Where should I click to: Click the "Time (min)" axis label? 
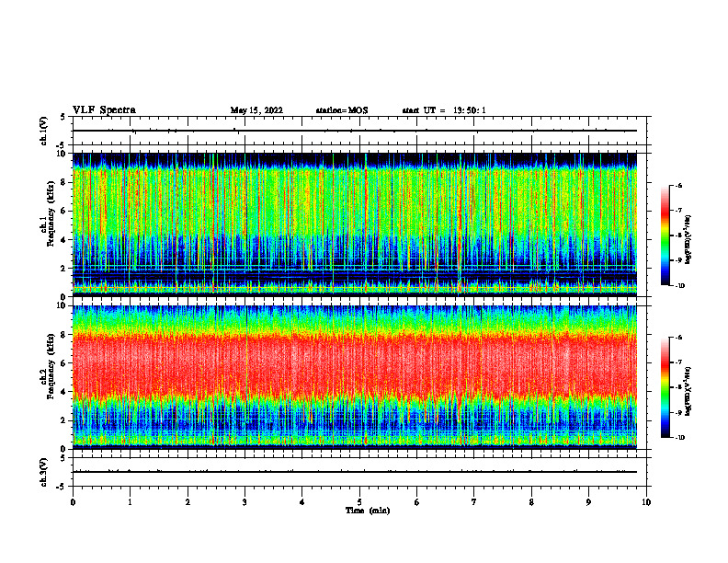[368, 511]
